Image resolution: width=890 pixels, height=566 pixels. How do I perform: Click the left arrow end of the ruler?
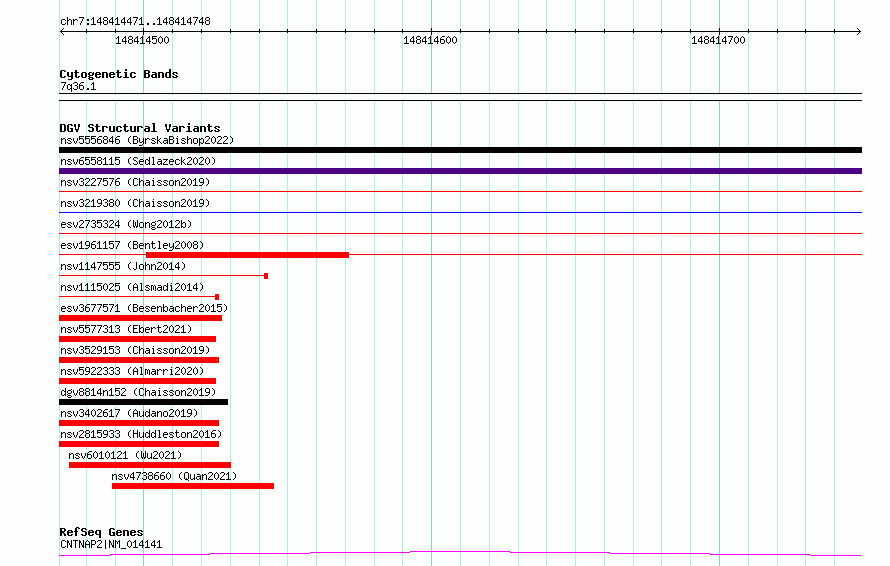(x=62, y=31)
